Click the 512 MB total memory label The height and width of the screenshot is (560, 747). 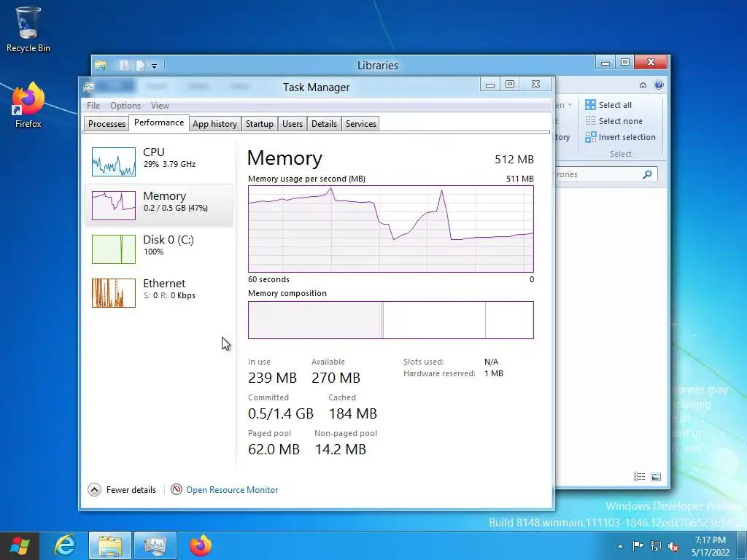click(514, 160)
